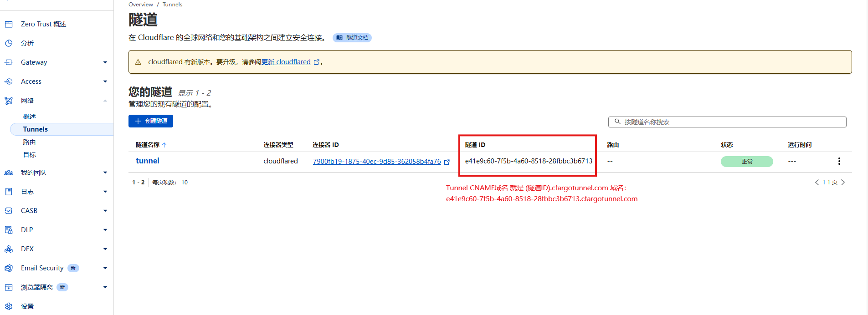Expand the 浏览器隔离 menu arrow
The height and width of the screenshot is (315, 868).
[105, 287]
